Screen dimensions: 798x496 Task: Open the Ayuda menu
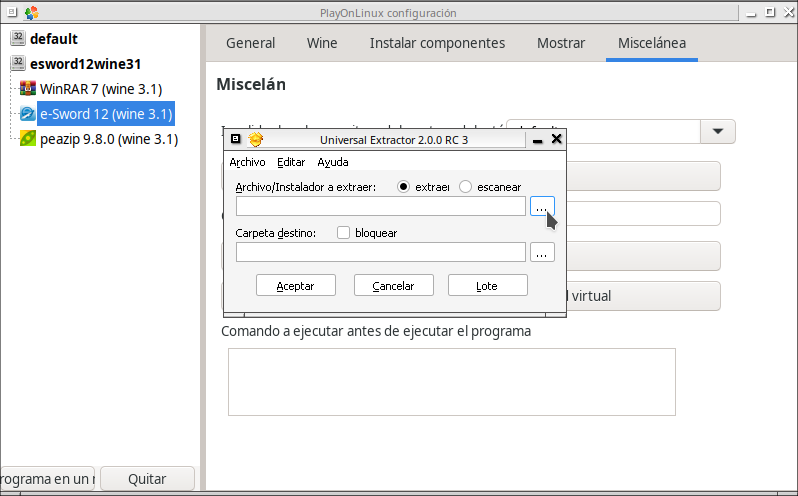[x=333, y=162]
